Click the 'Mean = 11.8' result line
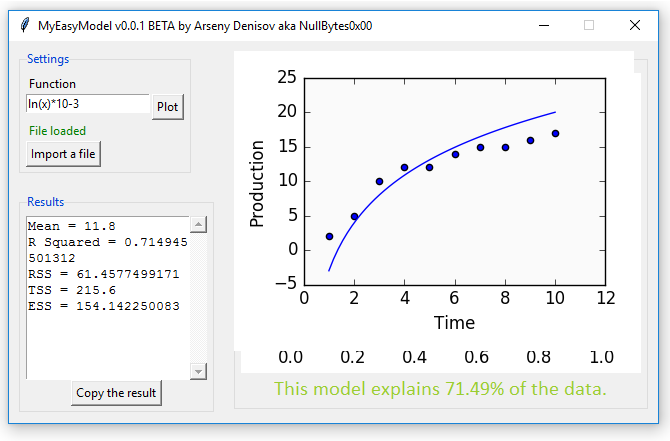This screenshot has height=441, width=670. [72, 226]
